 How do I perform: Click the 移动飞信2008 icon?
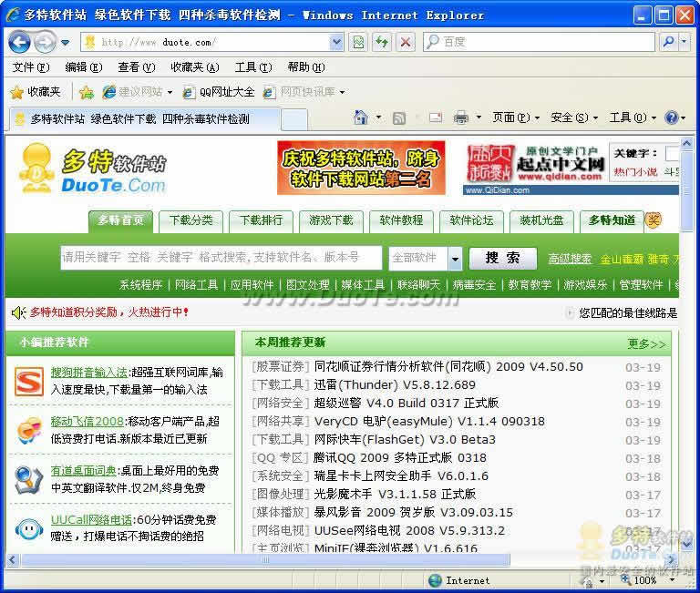(29, 431)
